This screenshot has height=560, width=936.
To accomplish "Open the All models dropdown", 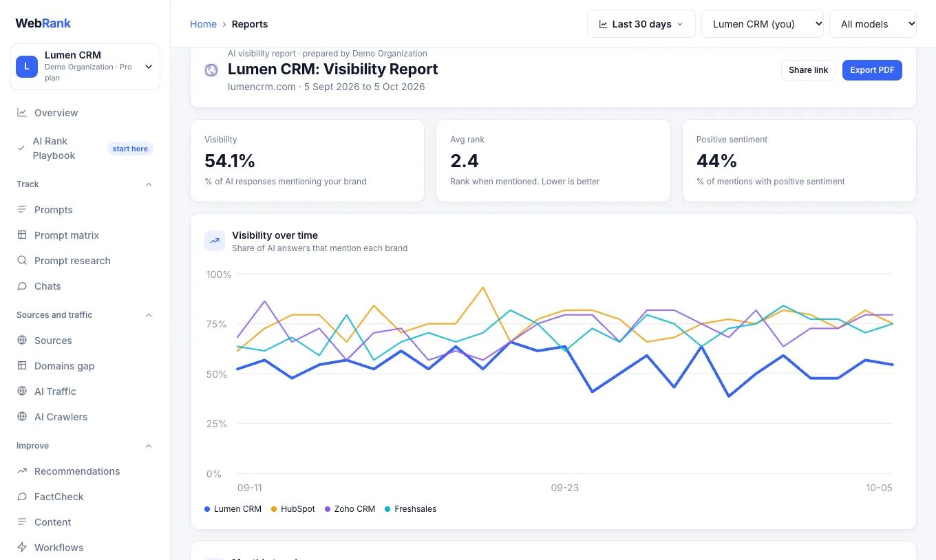I will point(873,24).
